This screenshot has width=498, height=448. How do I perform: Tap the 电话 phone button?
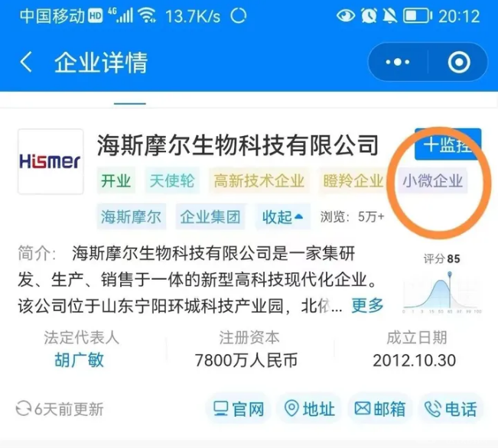451,409
